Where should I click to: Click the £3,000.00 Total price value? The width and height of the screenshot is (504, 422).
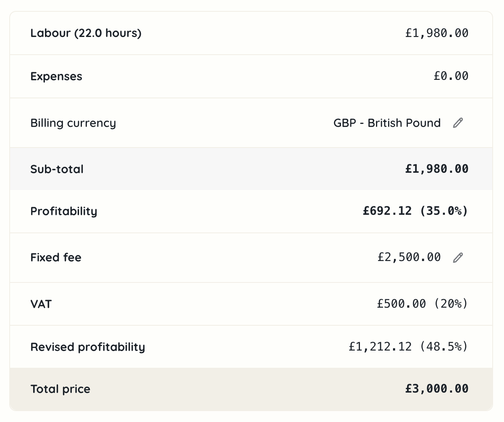[437, 389]
